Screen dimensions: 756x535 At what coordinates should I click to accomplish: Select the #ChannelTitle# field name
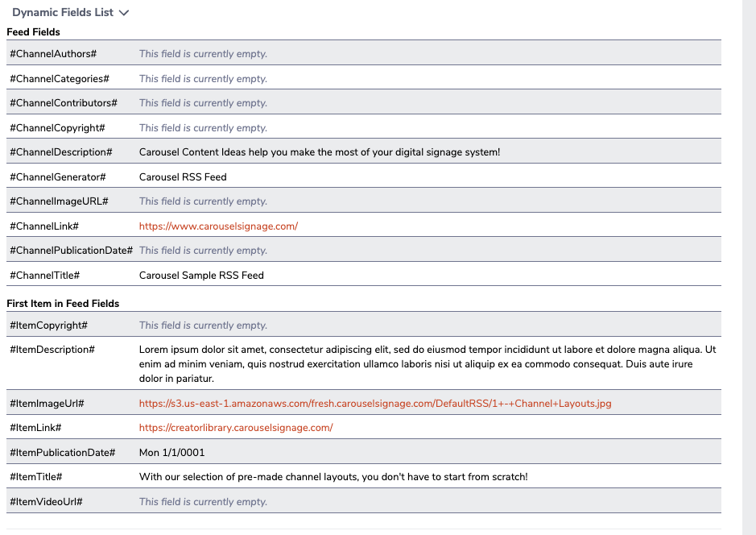point(44,276)
